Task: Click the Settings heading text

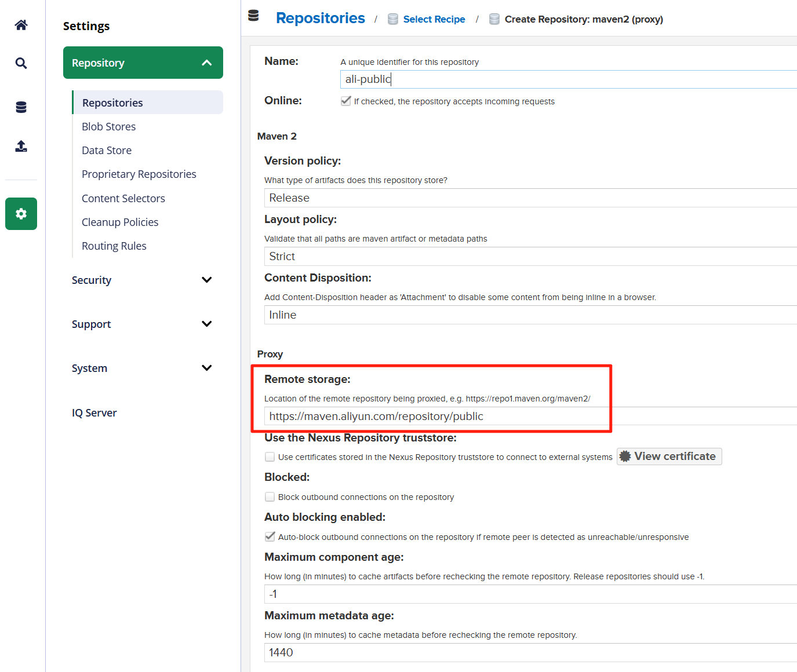Action: point(86,26)
